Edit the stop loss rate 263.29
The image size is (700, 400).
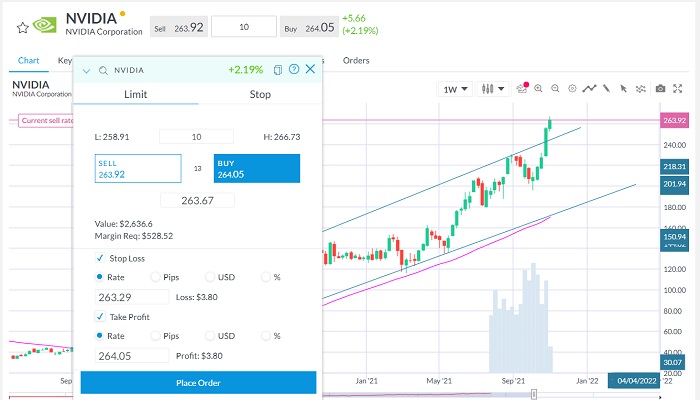(132, 297)
